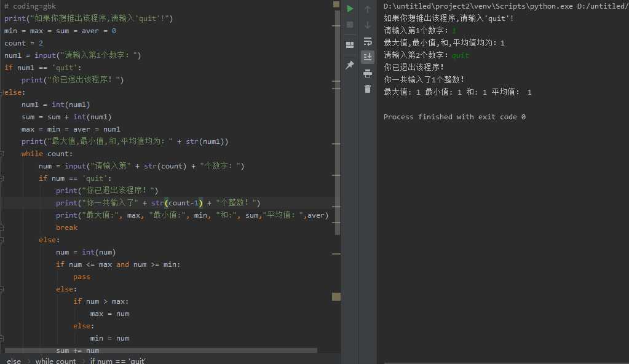Click the '# coding=gbk' comment line

[x=30, y=6]
